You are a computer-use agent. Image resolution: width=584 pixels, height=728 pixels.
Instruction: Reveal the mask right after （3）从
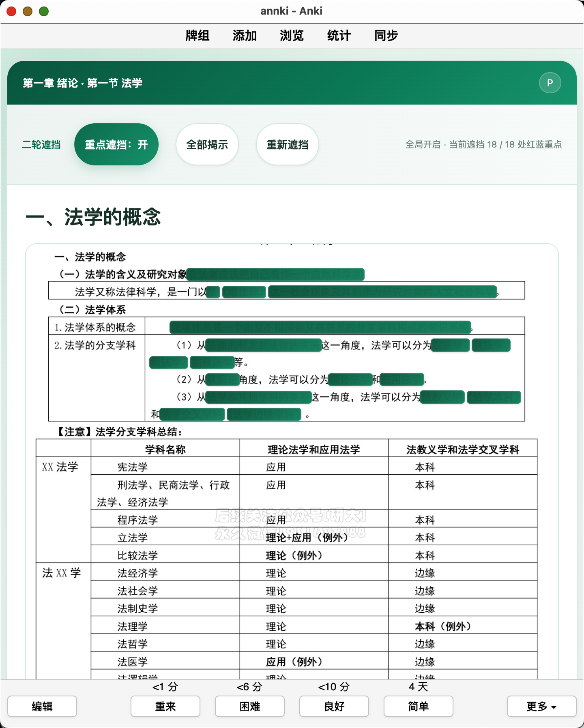click(x=258, y=397)
